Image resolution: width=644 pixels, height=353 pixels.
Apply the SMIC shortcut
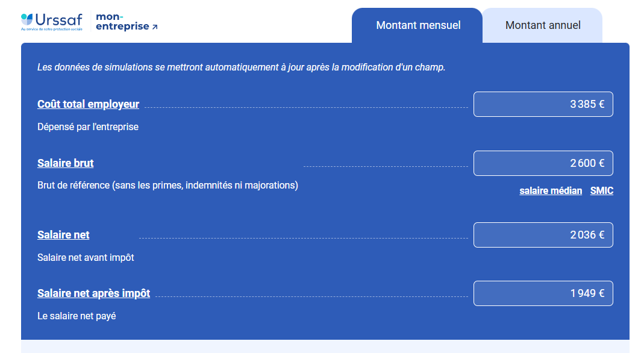[601, 191]
